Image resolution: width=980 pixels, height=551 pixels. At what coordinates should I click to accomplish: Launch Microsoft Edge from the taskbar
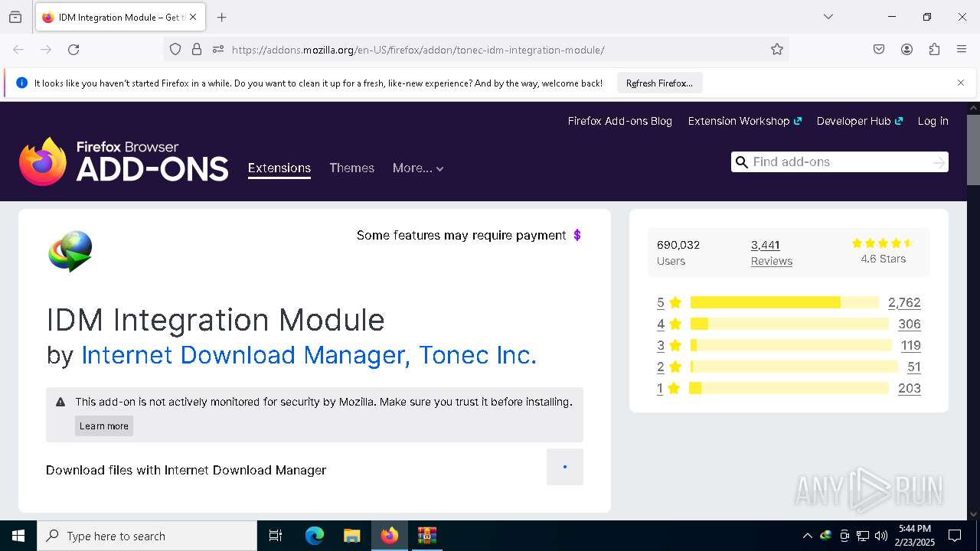pos(315,536)
